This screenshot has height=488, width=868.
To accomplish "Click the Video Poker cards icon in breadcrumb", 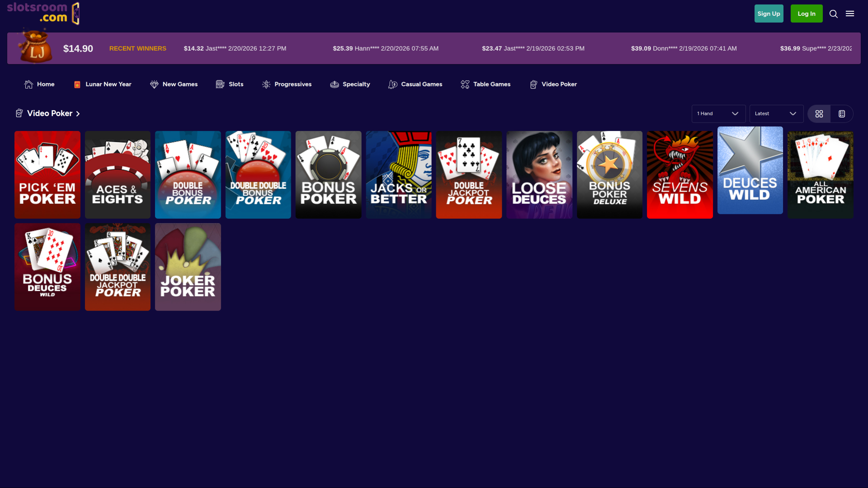I will 19,113.
